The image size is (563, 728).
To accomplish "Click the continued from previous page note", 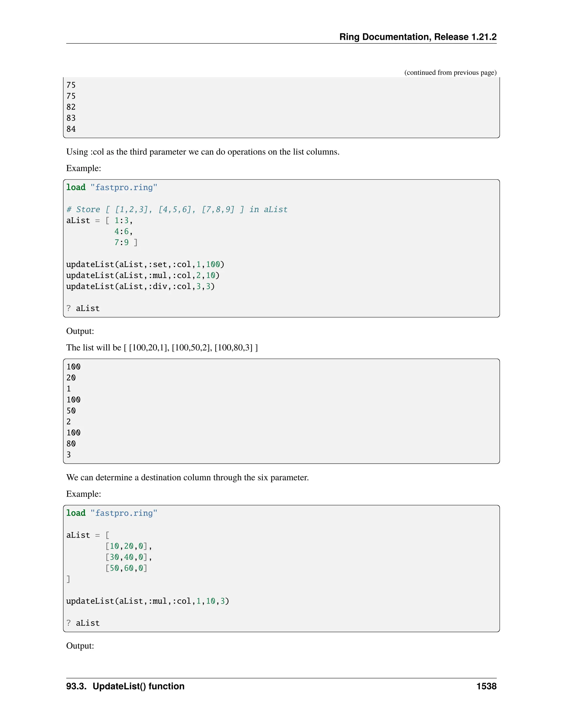I will [450, 72].
